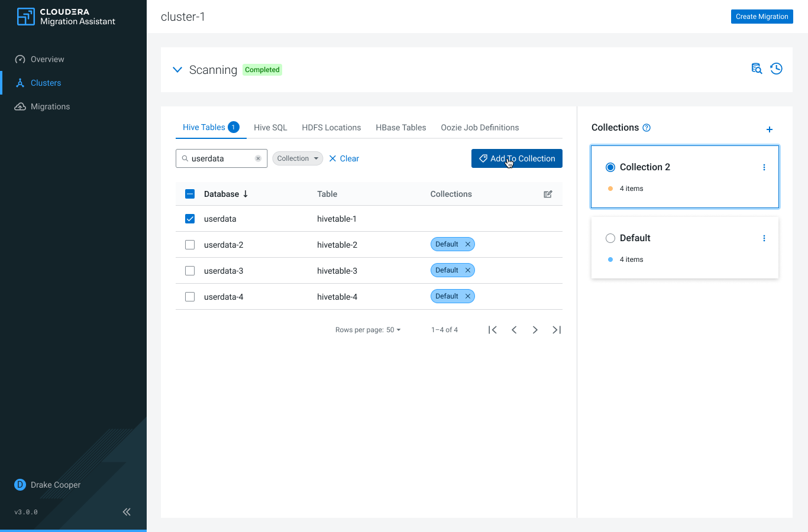This screenshot has width=808, height=532.
Task: Remove Default tag from userdata-2 row
Action: (467, 244)
